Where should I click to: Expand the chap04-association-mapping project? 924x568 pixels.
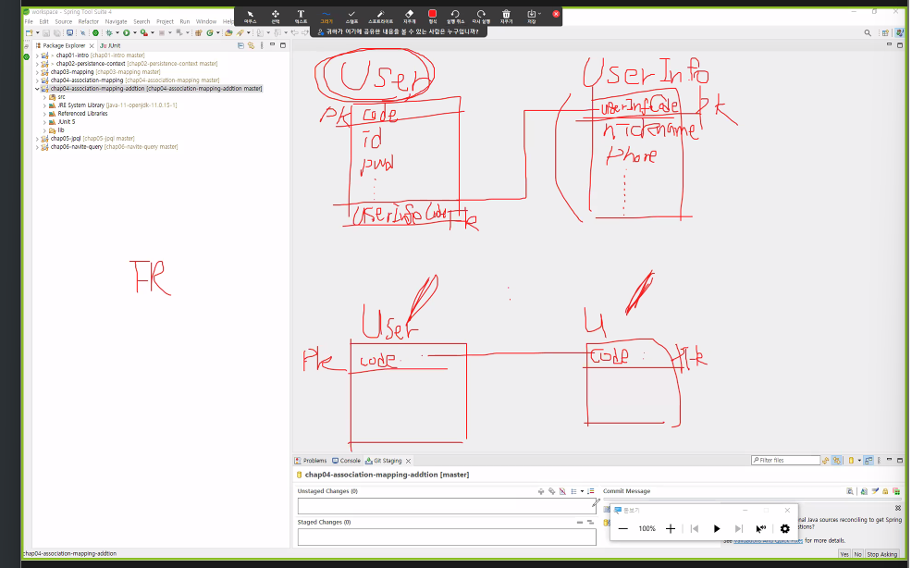coord(37,80)
